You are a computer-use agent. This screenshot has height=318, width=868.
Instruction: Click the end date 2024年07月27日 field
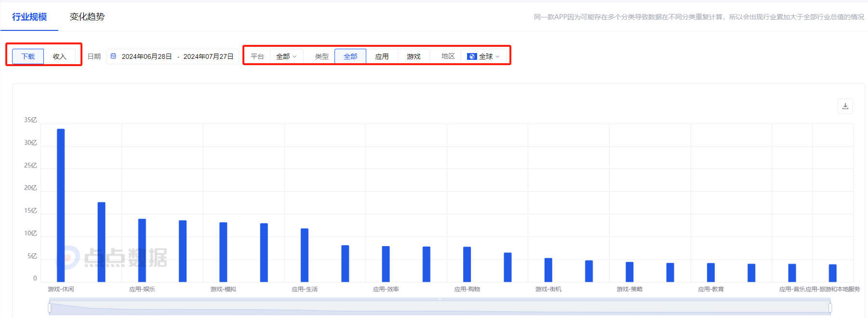tap(208, 56)
